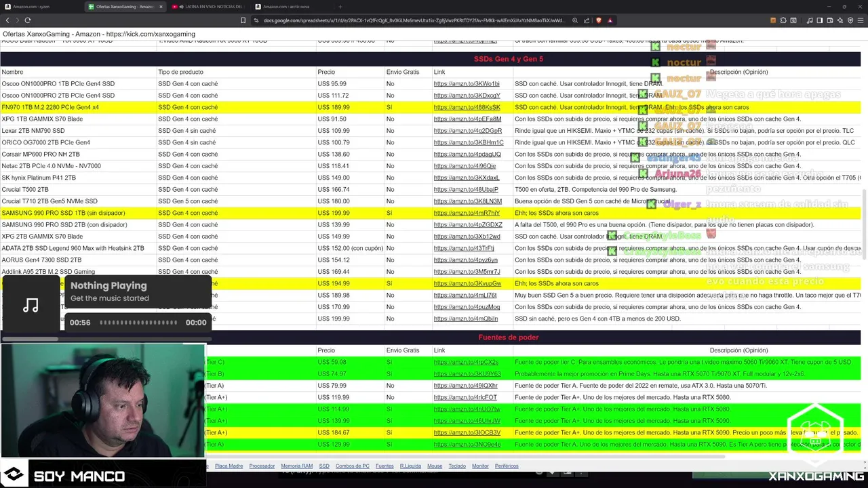The height and width of the screenshot is (488, 868).
Task: Open the Placa Madre sheet link
Action: [229, 466]
